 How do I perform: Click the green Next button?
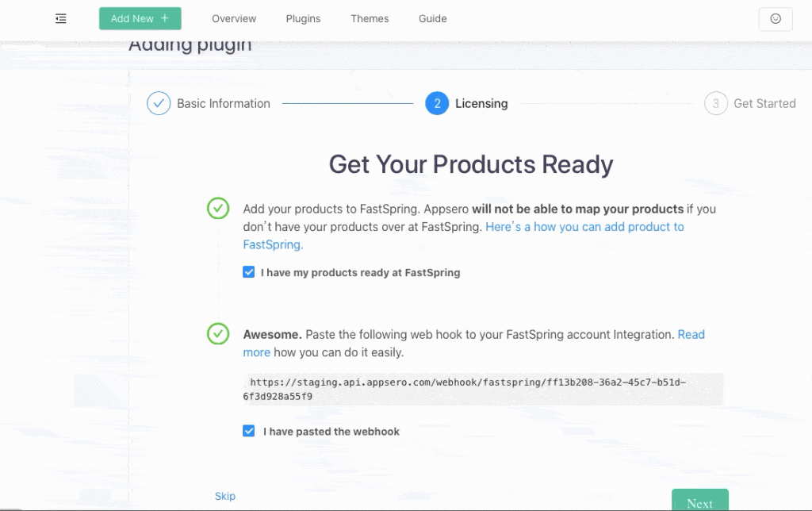(x=699, y=500)
